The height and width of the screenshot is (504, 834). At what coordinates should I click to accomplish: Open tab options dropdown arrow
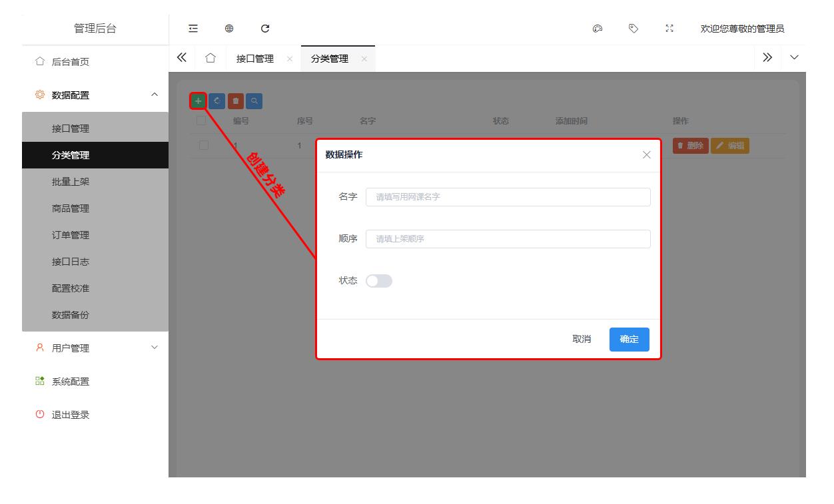[794, 58]
